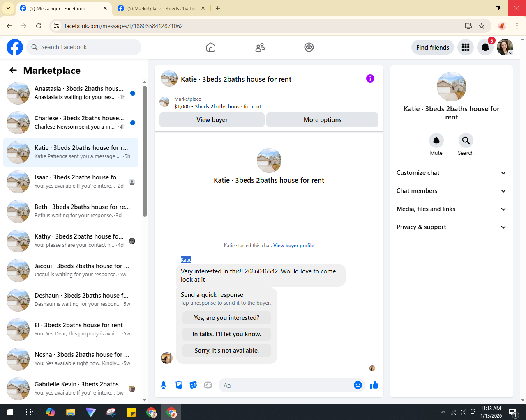
Task: Expand the Chat members section
Action: tap(451, 191)
